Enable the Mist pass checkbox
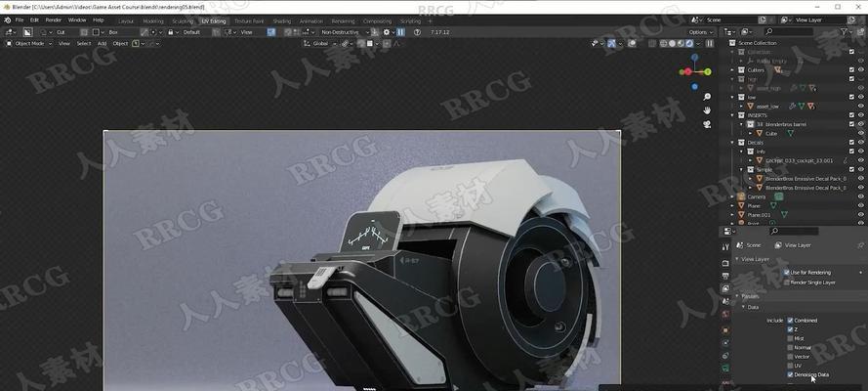The width and height of the screenshot is (868, 391). coord(790,338)
